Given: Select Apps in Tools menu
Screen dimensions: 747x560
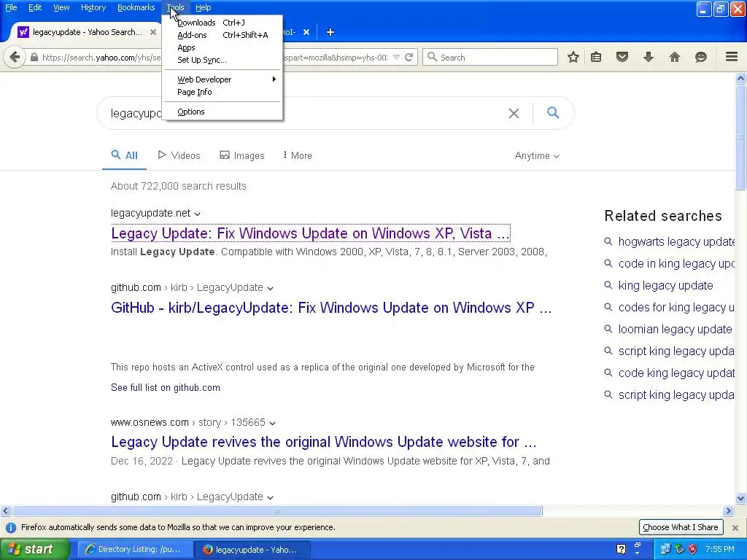Looking at the screenshot, I should pyautogui.click(x=222, y=47).
